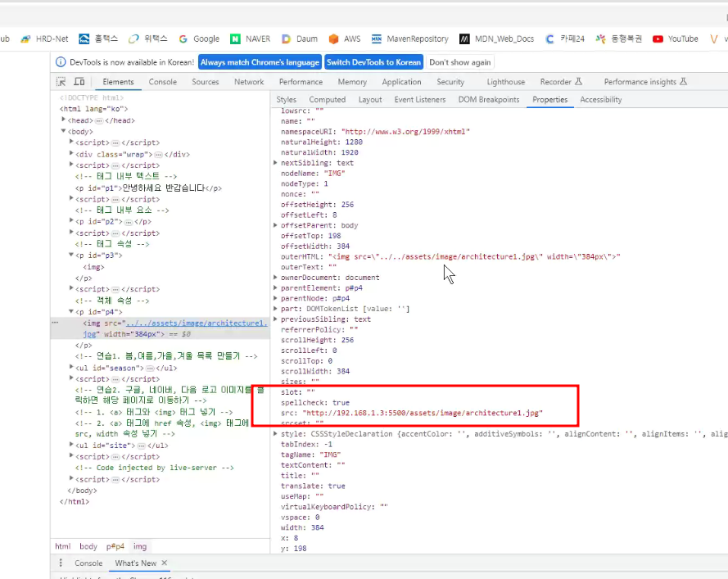728x579 pixels.
Task: Open the Recorder panel tab
Action: [561, 82]
